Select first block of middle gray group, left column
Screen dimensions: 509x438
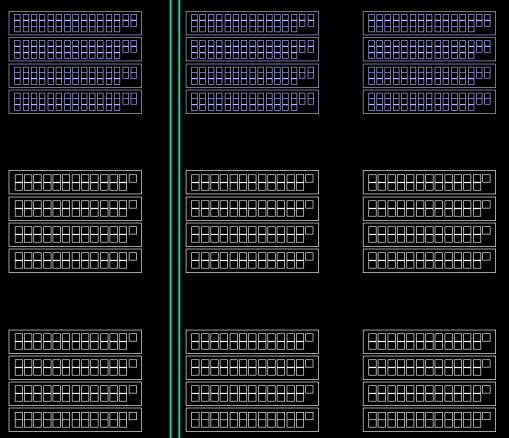(x=75, y=182)
